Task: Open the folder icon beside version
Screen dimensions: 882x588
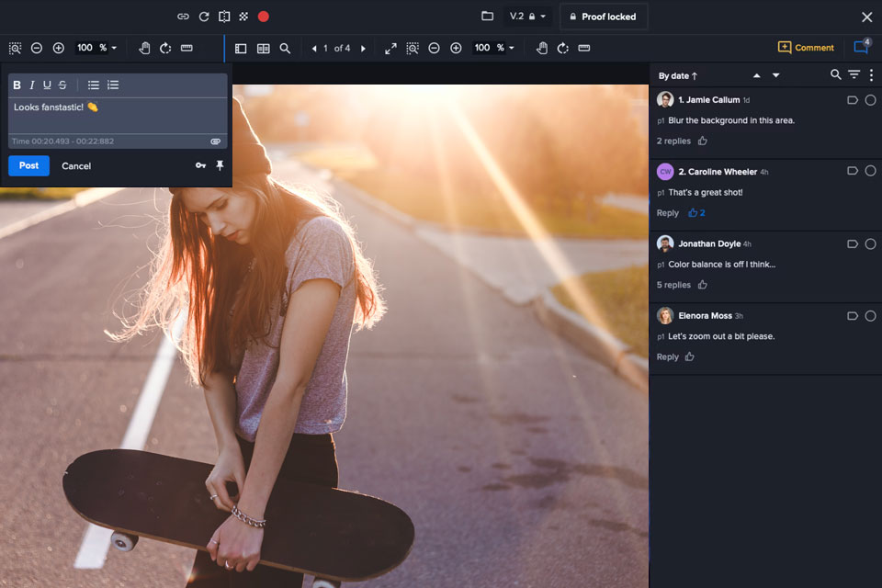Action: tap(487, 17)
